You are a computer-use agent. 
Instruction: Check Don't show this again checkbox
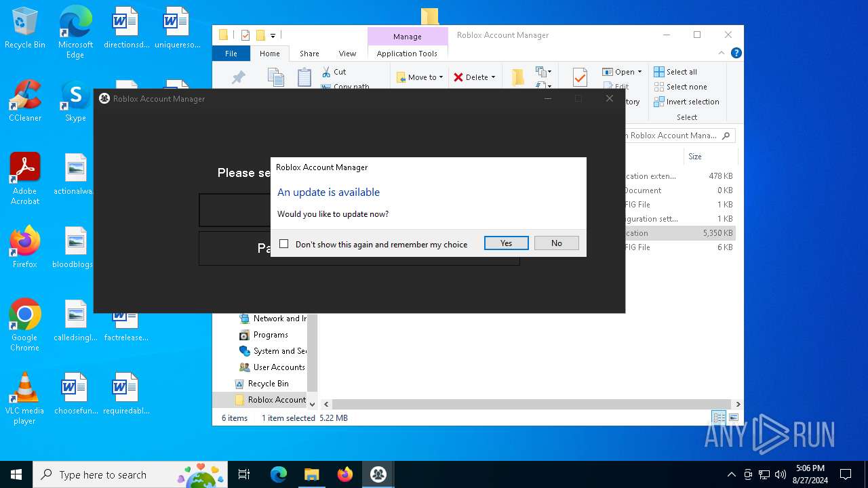284,244
